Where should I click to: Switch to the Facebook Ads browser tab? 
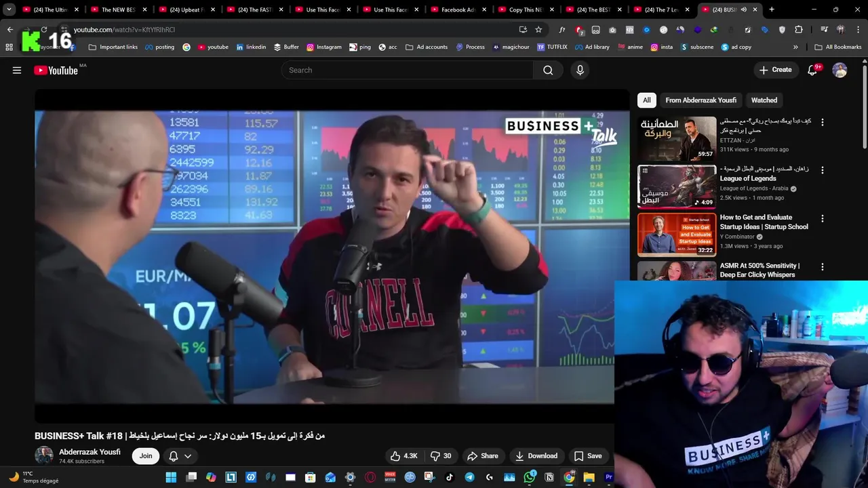click(458, 9)
